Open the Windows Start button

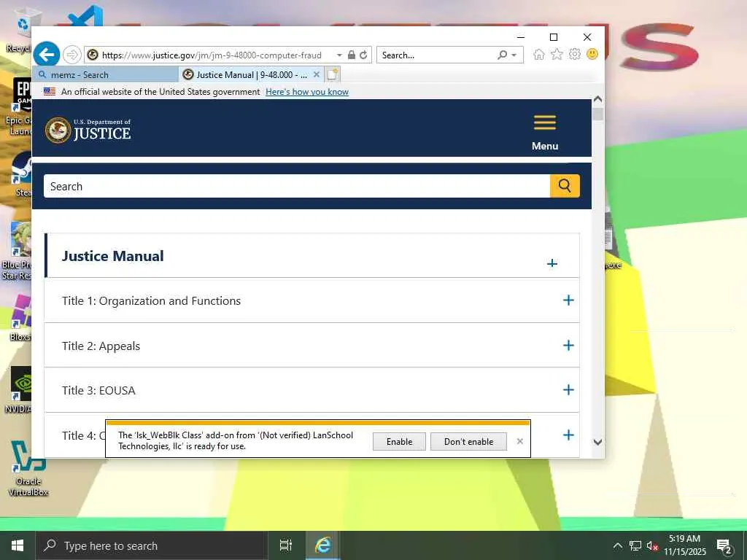pyautogui.click(x=18, y=545)
